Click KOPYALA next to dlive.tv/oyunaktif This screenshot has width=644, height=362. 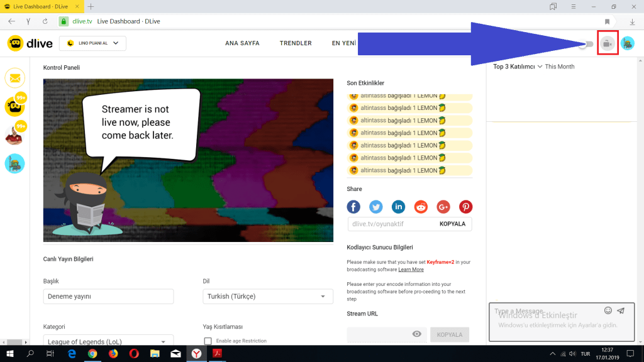coord(452,224)
